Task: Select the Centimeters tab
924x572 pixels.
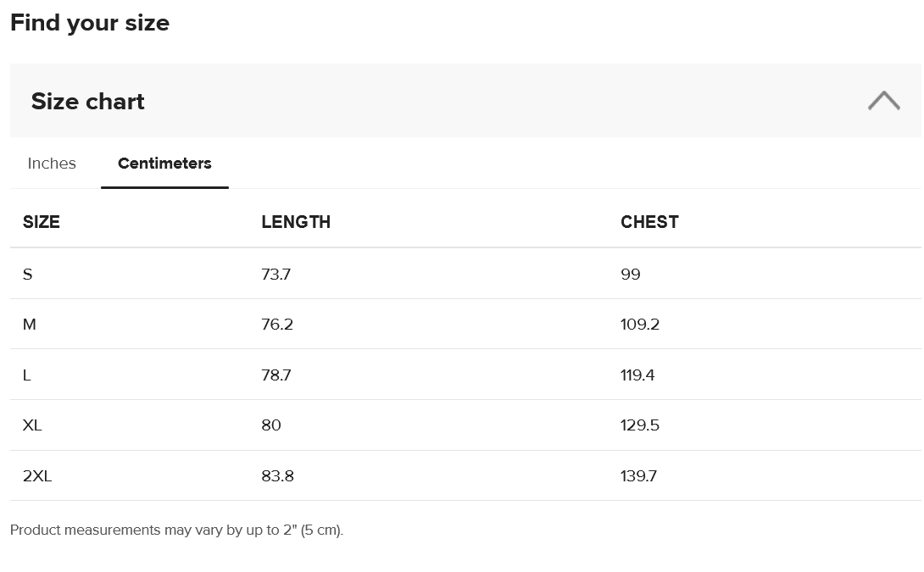Action: [164, 164]
